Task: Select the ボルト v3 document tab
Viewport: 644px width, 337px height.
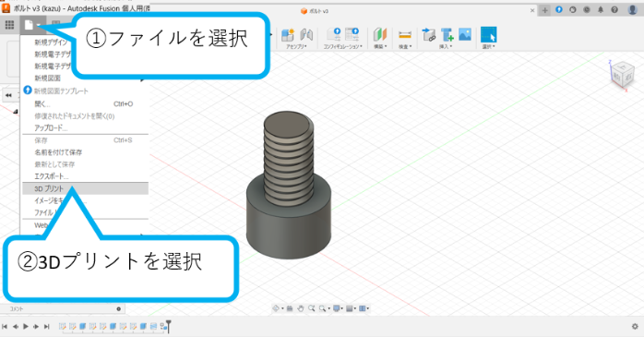Action: [315, 11]
